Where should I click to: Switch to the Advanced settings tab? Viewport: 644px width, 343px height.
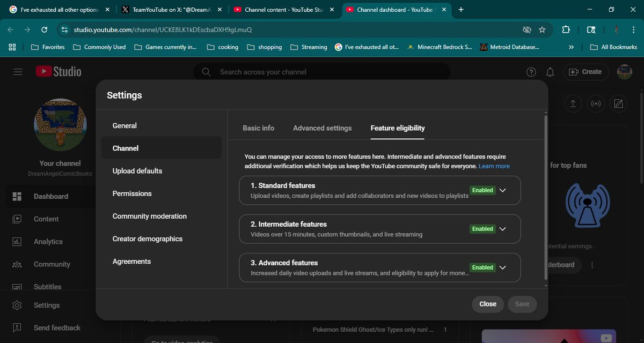pos(322,128)
